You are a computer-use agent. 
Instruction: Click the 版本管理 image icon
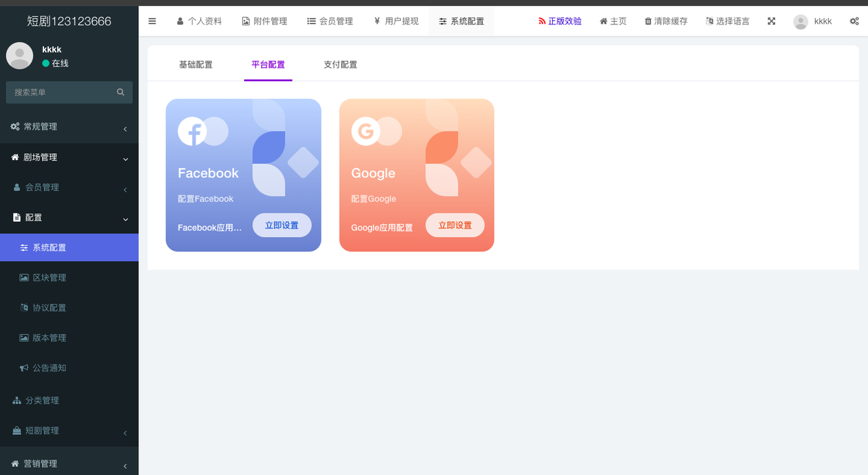24,338
